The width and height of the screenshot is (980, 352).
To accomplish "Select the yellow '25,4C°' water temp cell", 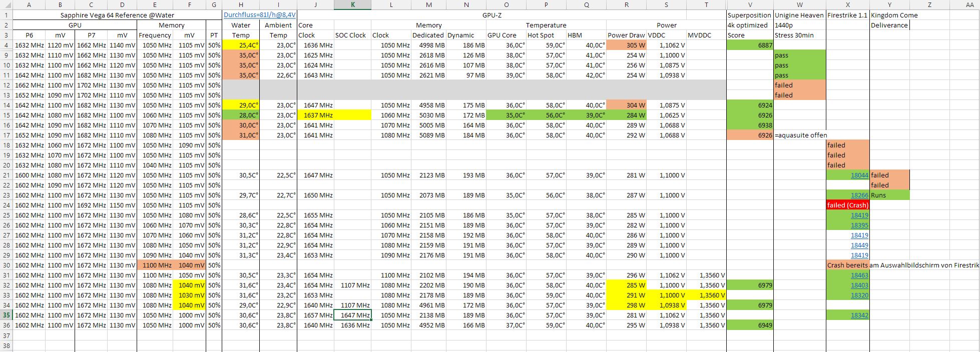I will [241, 45].
